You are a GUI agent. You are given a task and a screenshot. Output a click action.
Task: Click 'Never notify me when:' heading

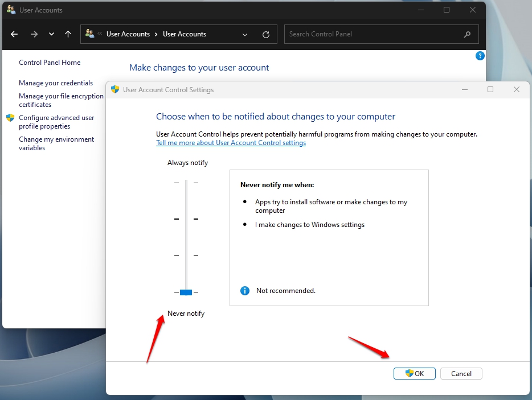[277, 185]
